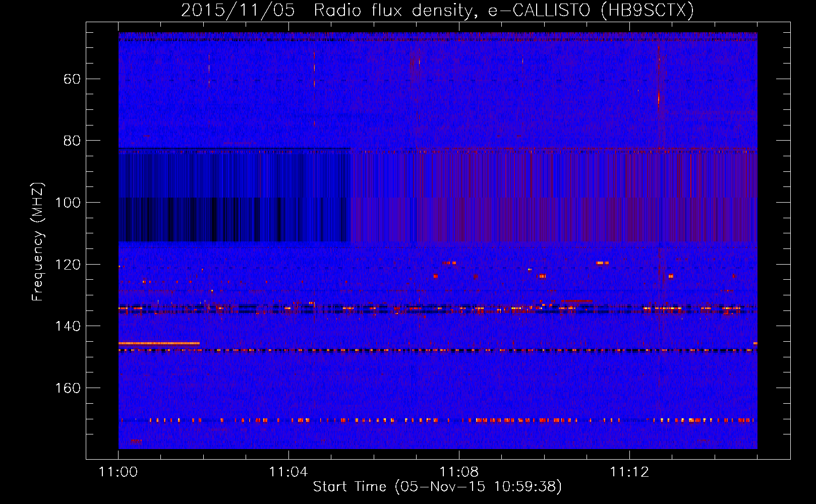Image resolution: width=816 pixels, height=504 pixels.
Task: Click the 11:00 time tick label
Action: pos(118,472)
